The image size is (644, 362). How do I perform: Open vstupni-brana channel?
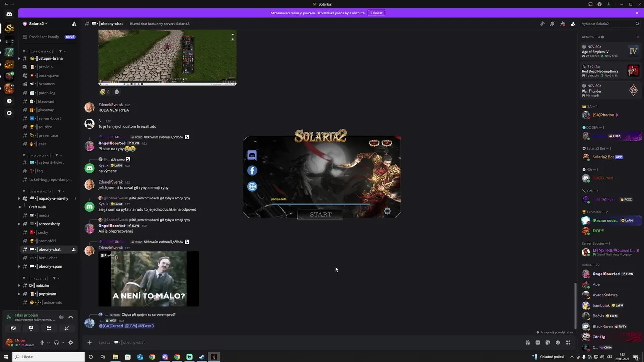49,58
